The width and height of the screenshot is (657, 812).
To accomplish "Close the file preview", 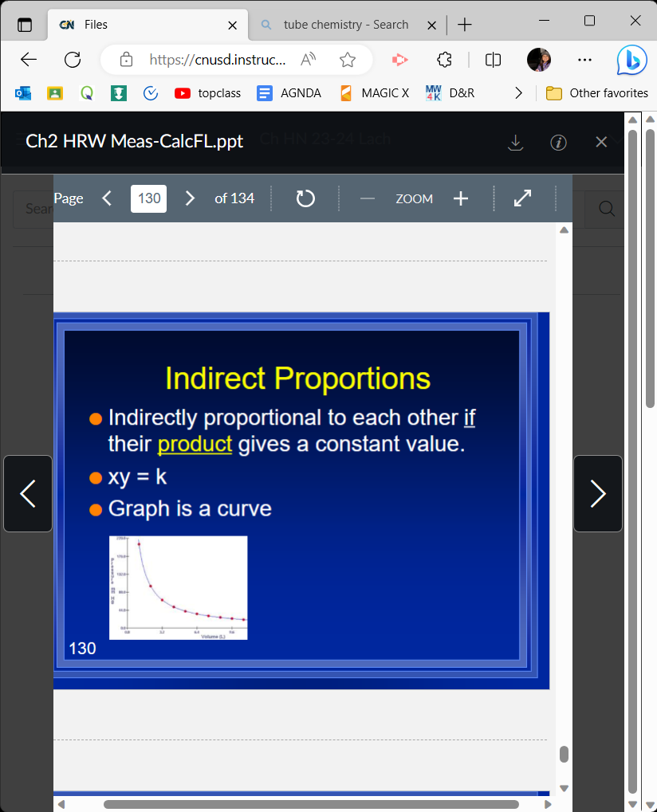I will [x=601, y=142].
